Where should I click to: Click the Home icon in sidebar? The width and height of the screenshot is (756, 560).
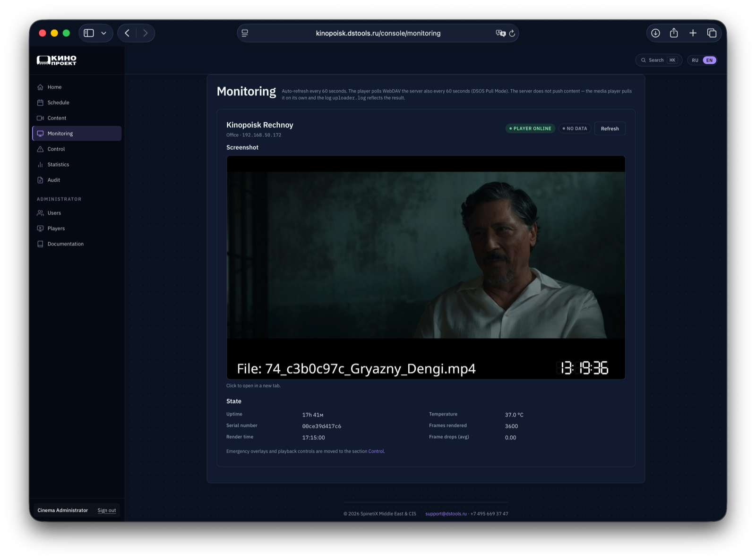(40, 87)
